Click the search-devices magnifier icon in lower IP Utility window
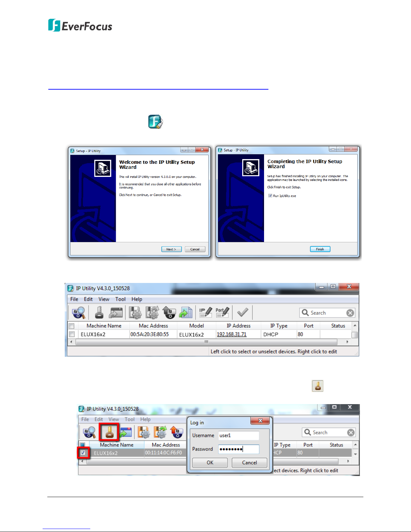The width and height of the screenshot is (411, 532). (x=90, y=432)
